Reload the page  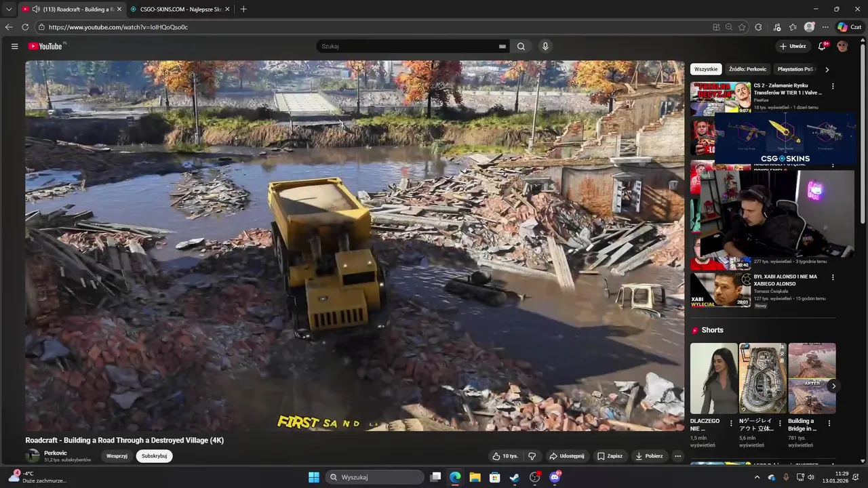pos(25,27)
